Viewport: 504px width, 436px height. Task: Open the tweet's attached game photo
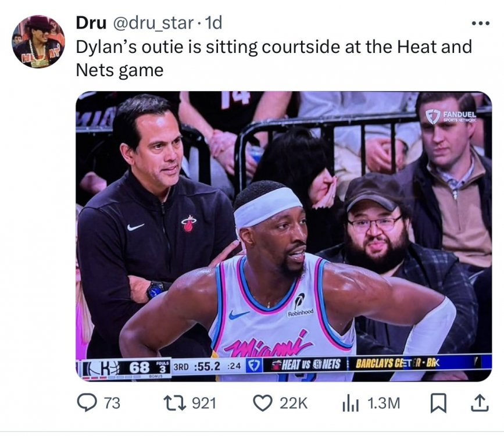[x=284, y=237]
